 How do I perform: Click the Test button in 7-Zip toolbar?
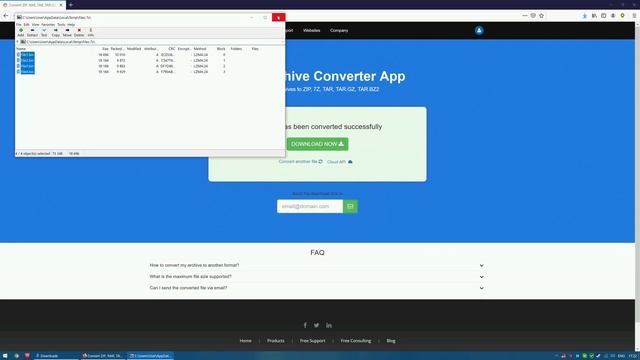click(x=44, y=32)
